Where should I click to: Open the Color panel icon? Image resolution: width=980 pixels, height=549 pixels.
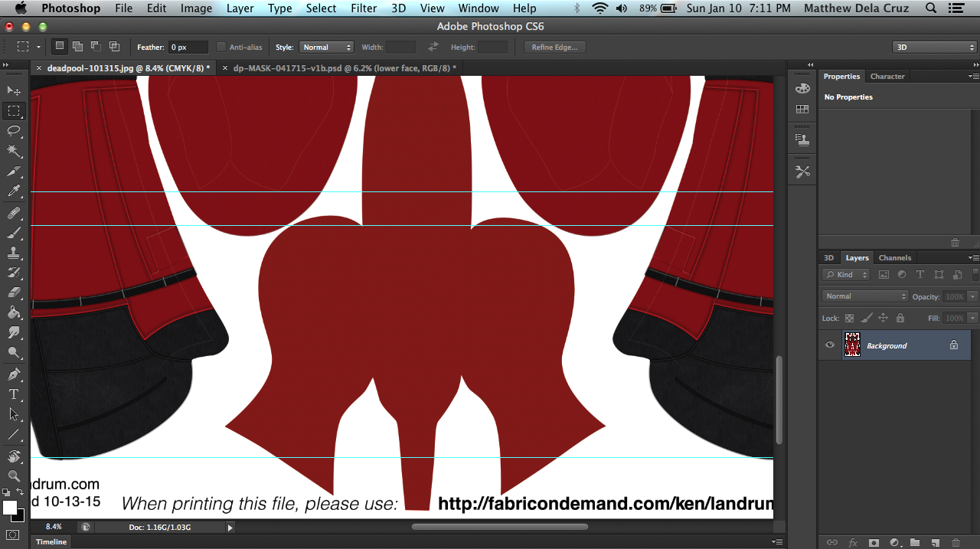pyautogui.click(x=802, y=88)
